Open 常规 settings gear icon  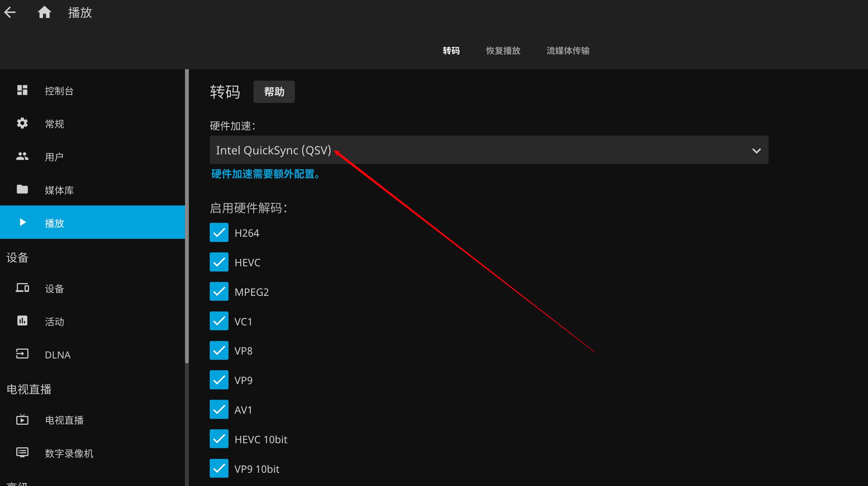click(22, 123)
